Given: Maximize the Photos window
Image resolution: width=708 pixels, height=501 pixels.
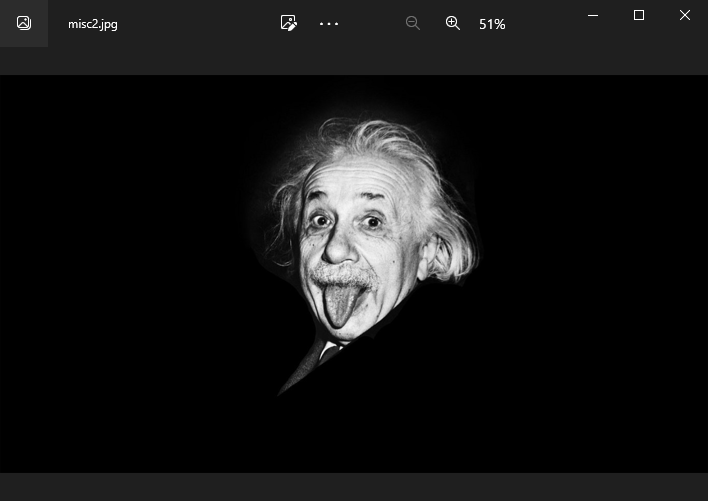Looking at the screenshot, I should [639, 15].
